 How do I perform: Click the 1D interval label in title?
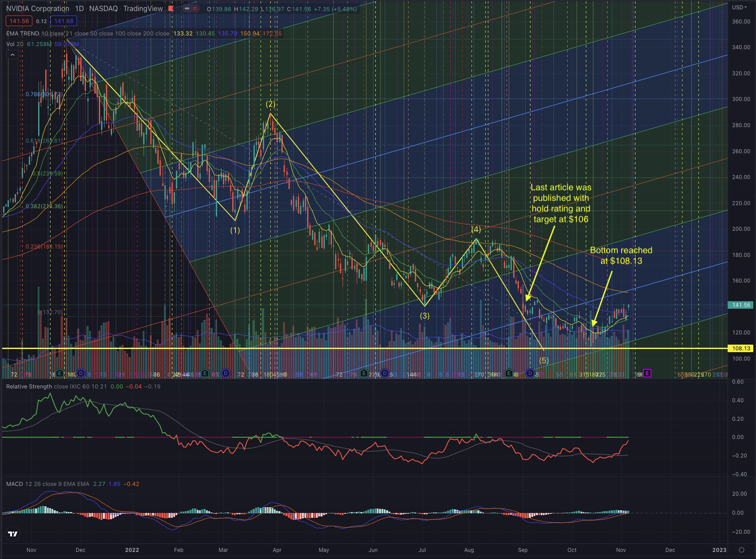coord(79,9)
